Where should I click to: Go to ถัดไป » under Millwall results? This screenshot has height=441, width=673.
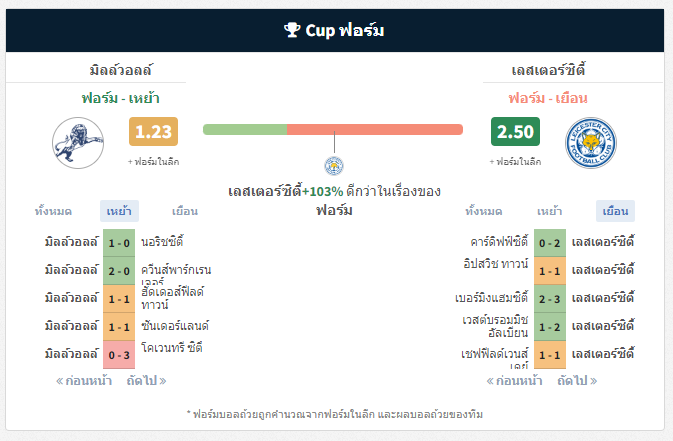[146, 380]
